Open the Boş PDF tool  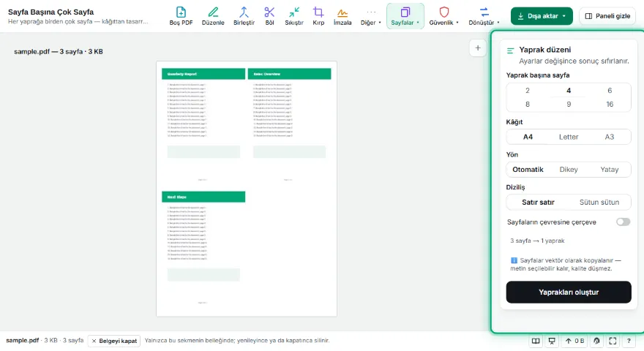coord(181,16)
